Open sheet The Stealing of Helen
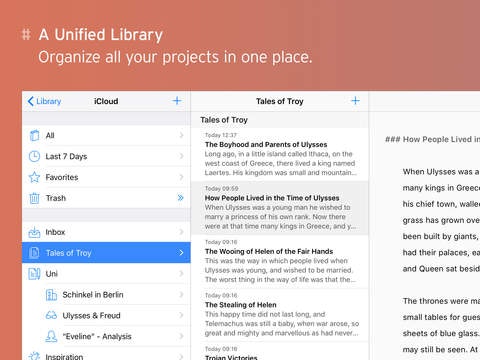 tap(280, 315)
